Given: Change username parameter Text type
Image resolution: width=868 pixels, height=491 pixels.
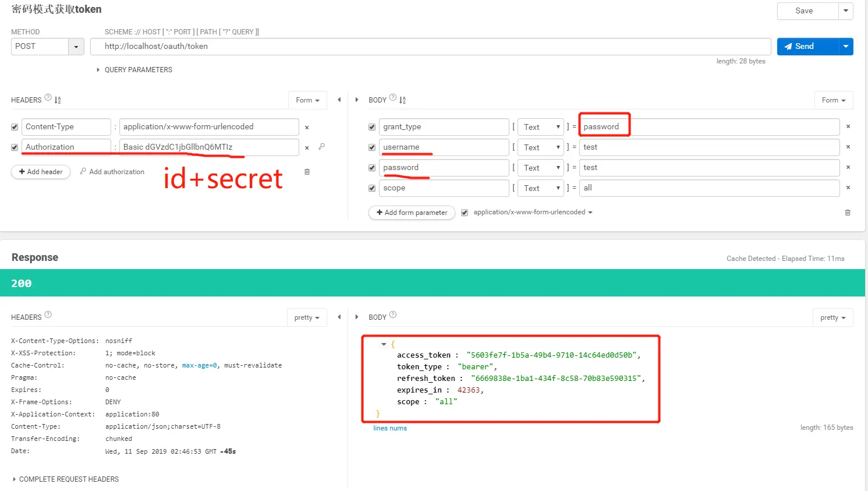Looking at the screenshot, I should (541, 147).
